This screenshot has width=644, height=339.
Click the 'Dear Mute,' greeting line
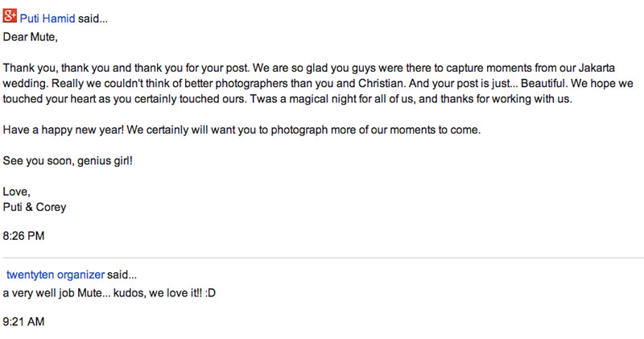tap(30, 37)
